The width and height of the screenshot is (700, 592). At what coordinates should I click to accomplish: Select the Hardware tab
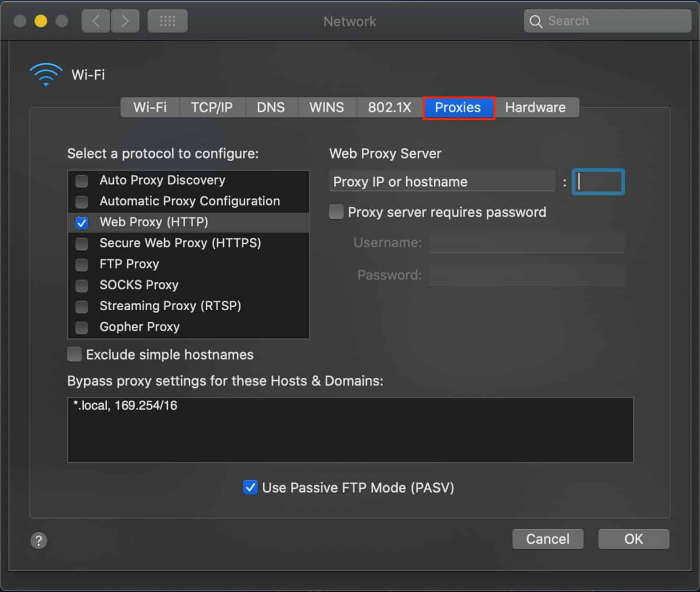click(536, 107)
